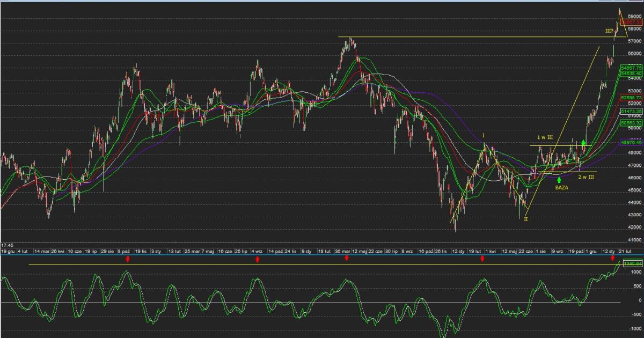644x338 pixels.
Task: Select the red arrow above the 30 mar date
Action: [347, 259]
